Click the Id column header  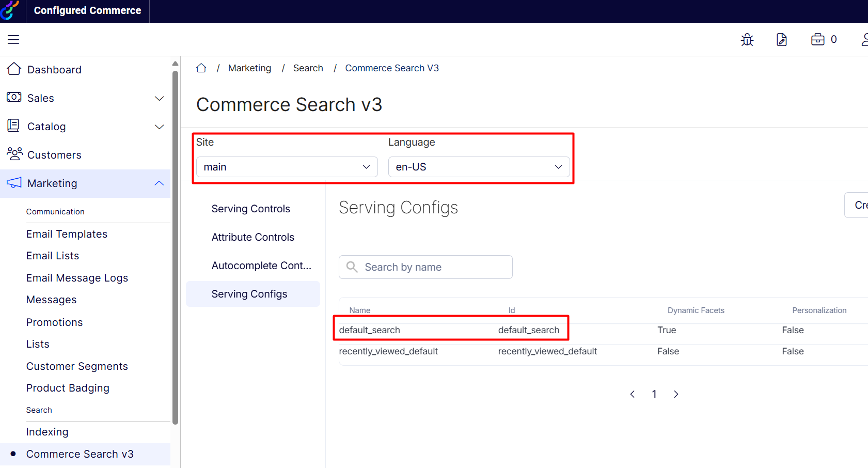pyautogui.click(x=512, y=310)
